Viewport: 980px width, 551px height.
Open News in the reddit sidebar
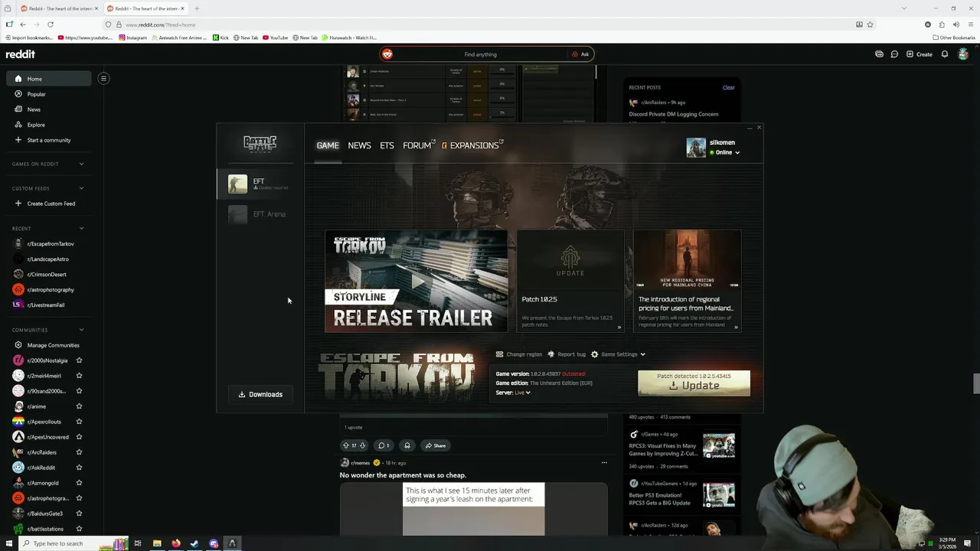tap(49, 109)
